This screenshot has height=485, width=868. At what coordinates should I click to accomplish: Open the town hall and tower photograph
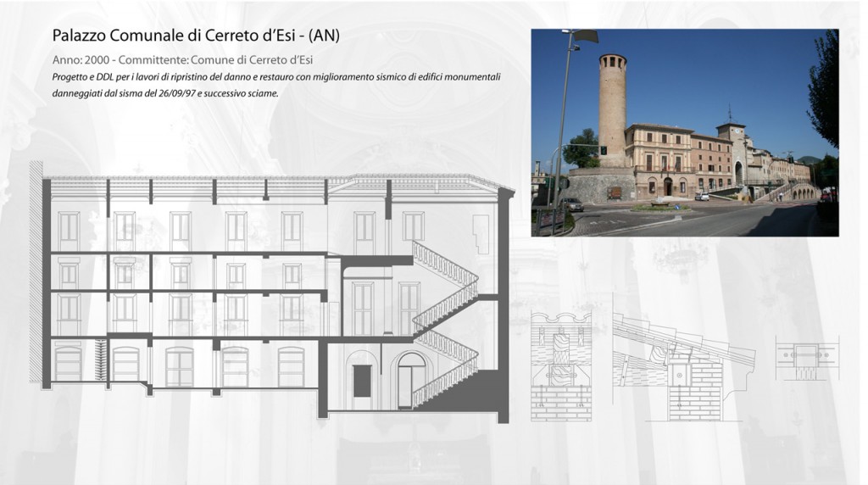click(685, 133)
